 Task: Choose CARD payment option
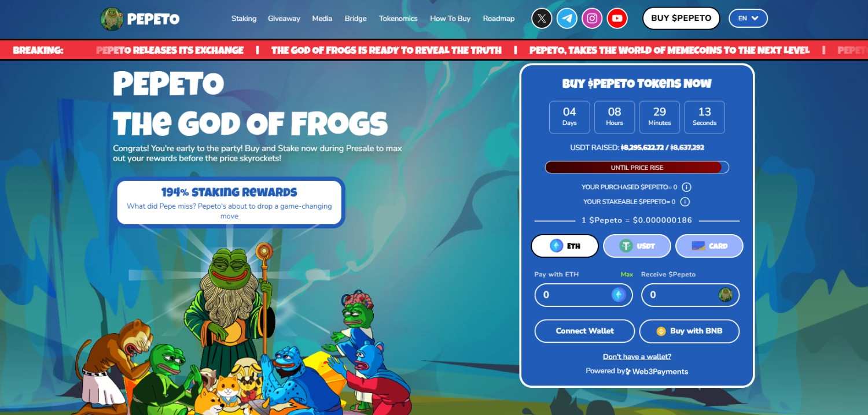(709, 246)
